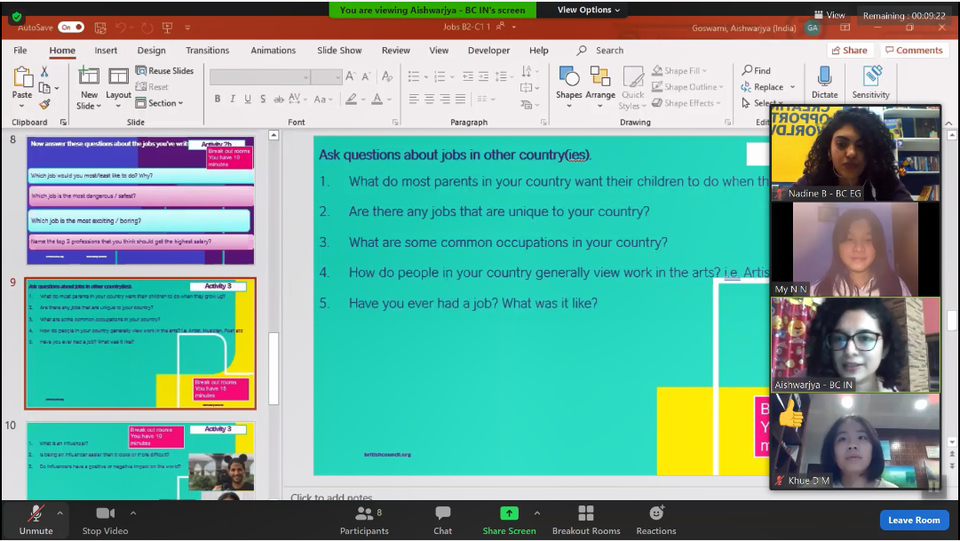
Task: Select slide 10 thumbnail in slide panel
Action: coord(140,461)
